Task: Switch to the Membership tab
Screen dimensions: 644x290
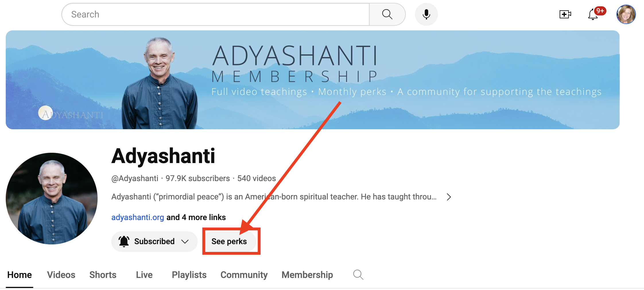Action: pos(307,275)
